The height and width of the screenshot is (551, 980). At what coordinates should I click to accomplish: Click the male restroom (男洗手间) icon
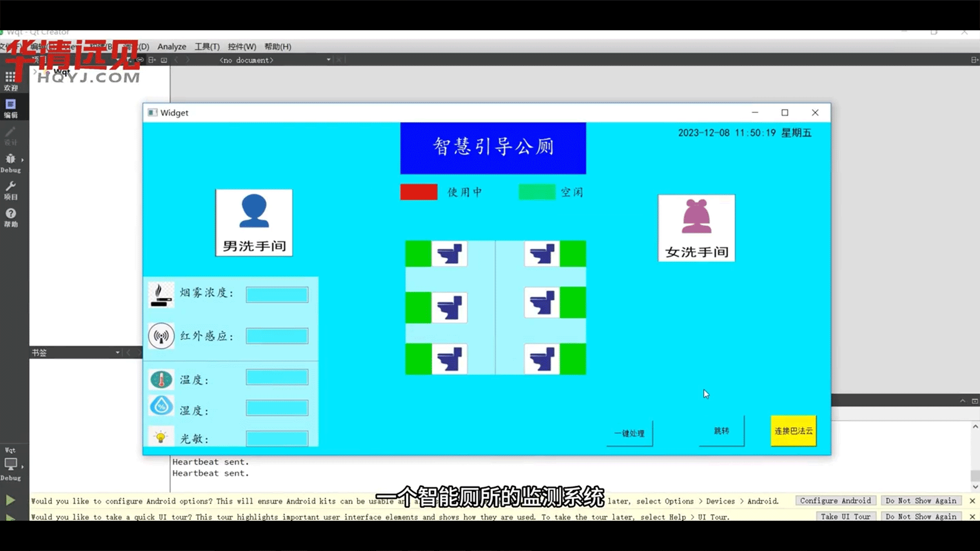[x=254, y=223]
